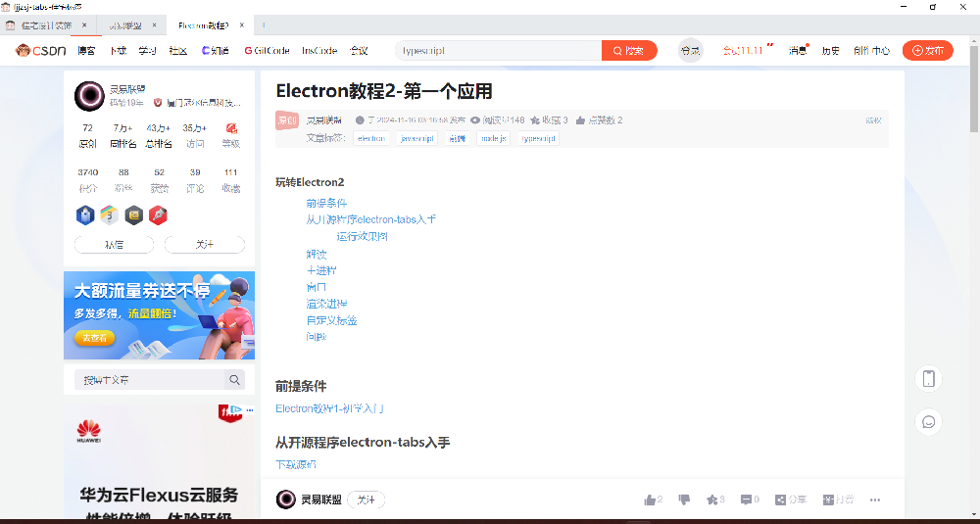Focus the typescript search field
Image resolution: width=980 pixels, height=524 pixels.
498,51
